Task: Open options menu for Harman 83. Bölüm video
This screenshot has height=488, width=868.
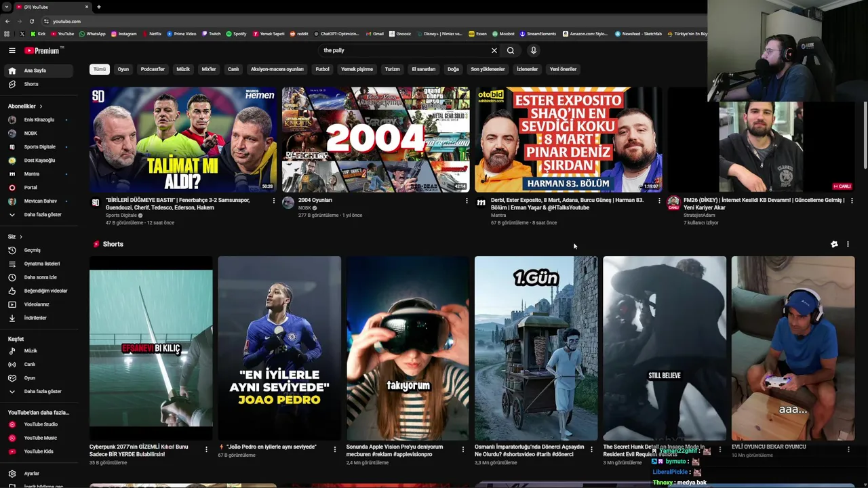Action: click(659, 201)
